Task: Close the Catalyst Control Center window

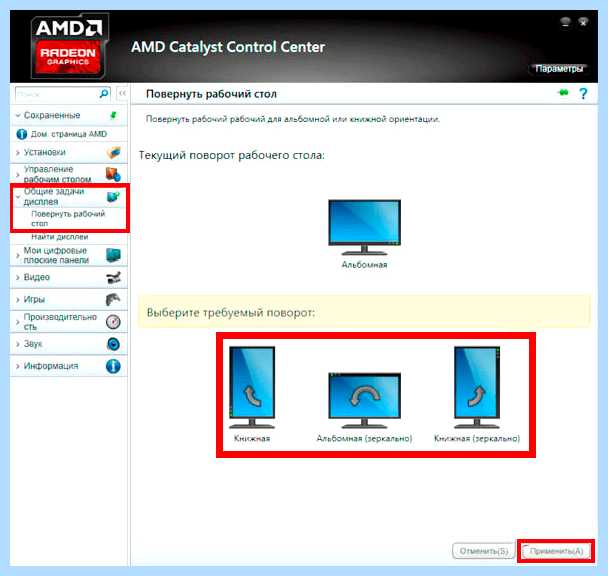Action: pos(583,22)
